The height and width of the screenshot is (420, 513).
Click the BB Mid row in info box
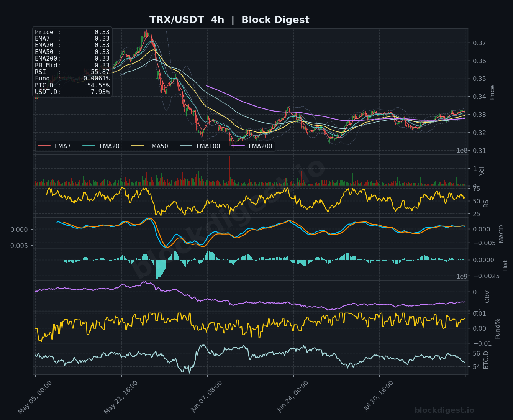coord(72,66)
